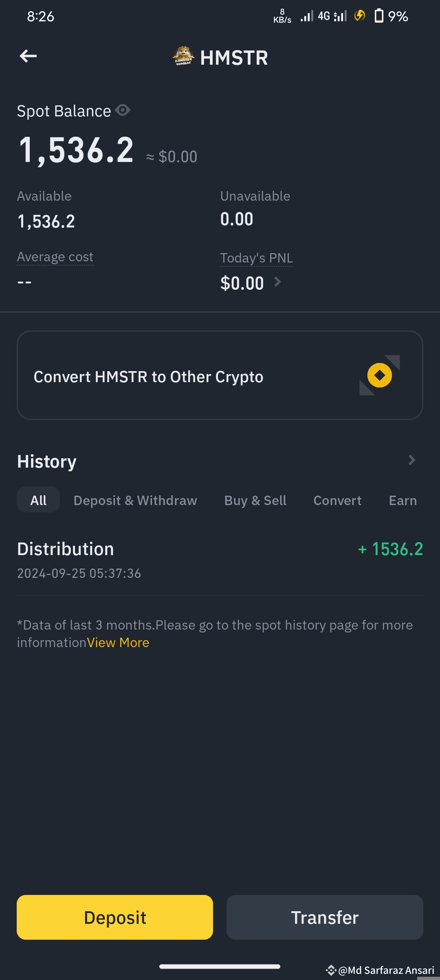Tap the back arrow icon
The image size is (440, 980).
28,56
